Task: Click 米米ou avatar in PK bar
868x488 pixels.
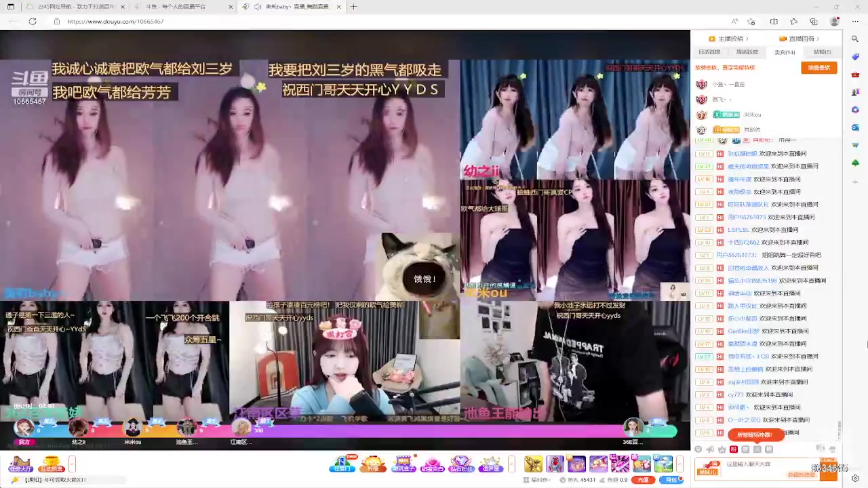Action: click(132, 428)
